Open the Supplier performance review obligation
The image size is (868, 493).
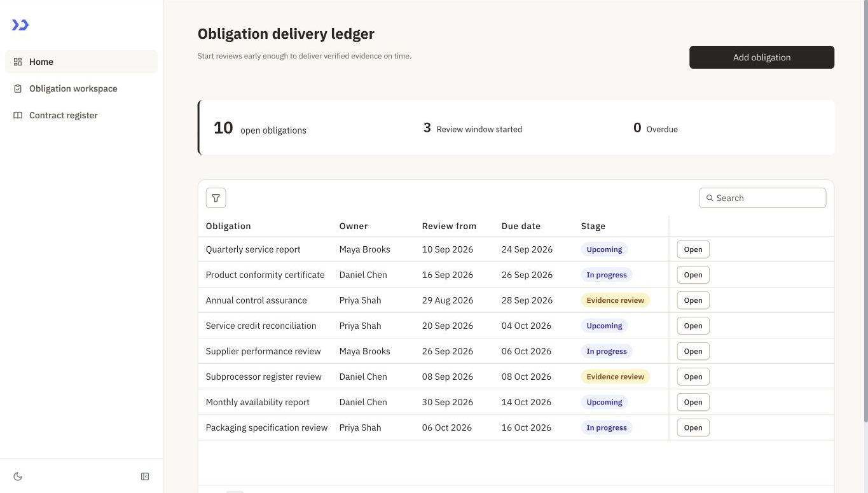(693, 351)
